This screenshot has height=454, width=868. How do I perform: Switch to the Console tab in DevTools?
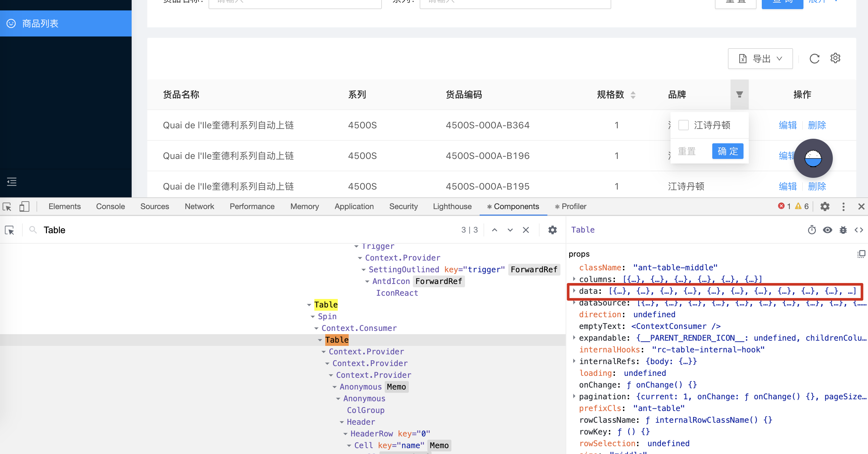pos(110,206)
